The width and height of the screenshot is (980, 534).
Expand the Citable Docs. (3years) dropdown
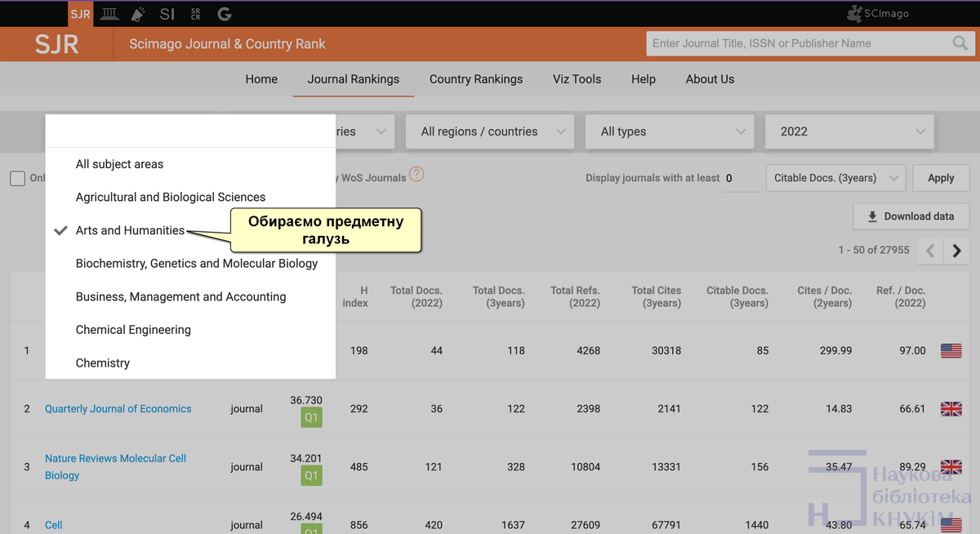[x=835, y=178]
